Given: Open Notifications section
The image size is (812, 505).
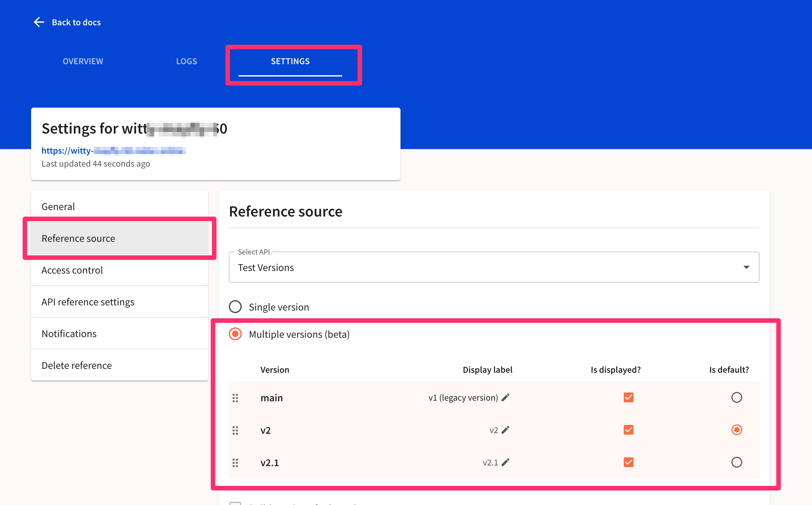Looking at the screenshot, I should pos(120,333).
